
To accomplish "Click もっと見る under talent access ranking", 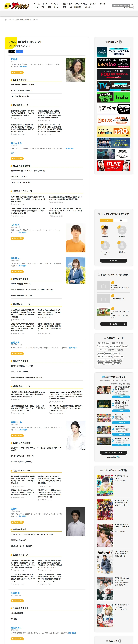I will tap(113, 260).
